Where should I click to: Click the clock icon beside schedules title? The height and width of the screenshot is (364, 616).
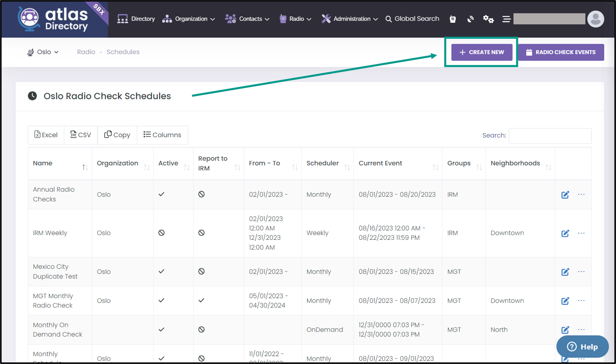(x=32, y=96)
